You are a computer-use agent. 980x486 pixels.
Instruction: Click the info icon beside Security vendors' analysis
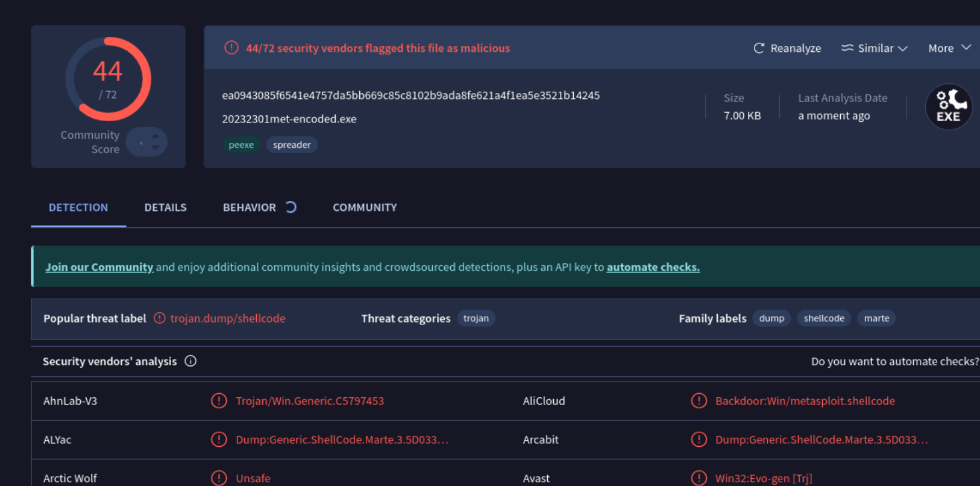190,361
